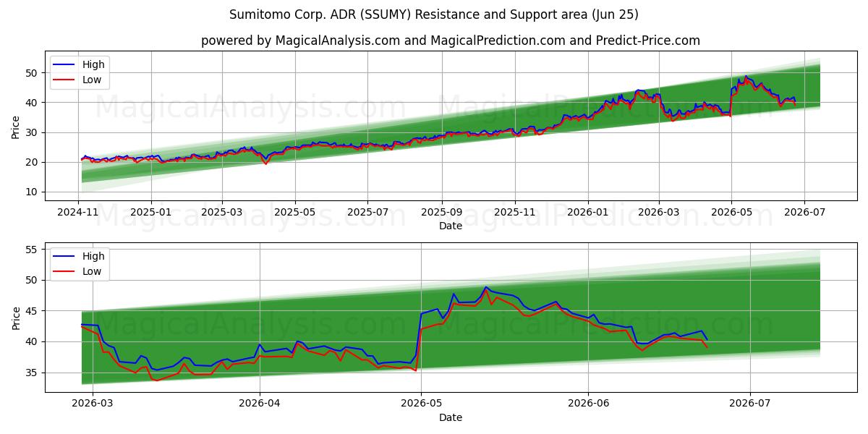Click 'Low' legend entry in top chart
Image resolution: width=868 pixels, height=434 pixels.
(92, 80)
